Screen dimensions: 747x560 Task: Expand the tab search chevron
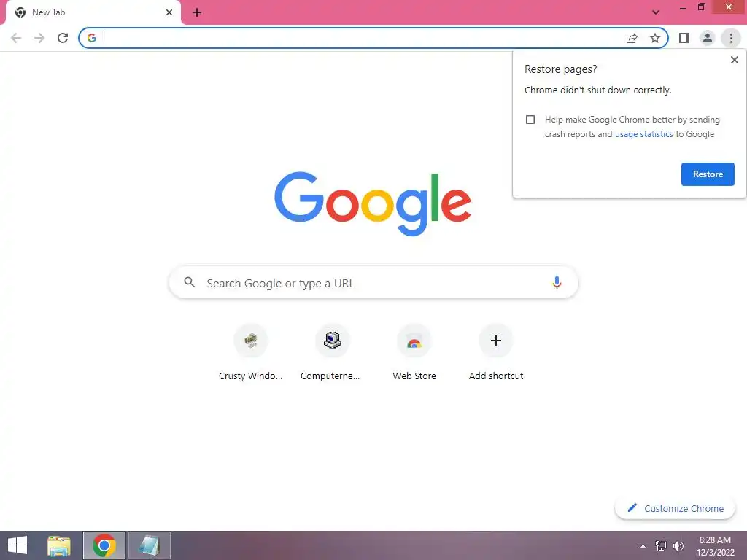(656, 12)
